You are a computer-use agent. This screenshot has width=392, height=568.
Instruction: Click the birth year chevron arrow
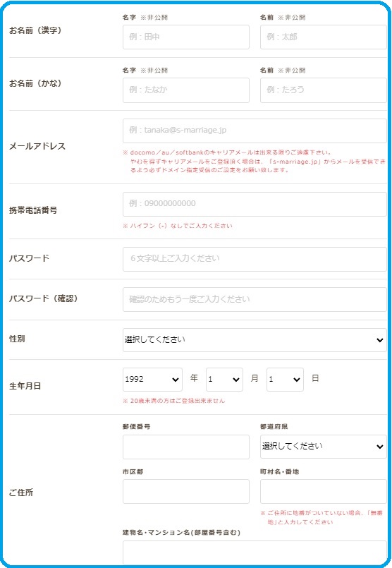pyautogui.click(x=176, y=380)
